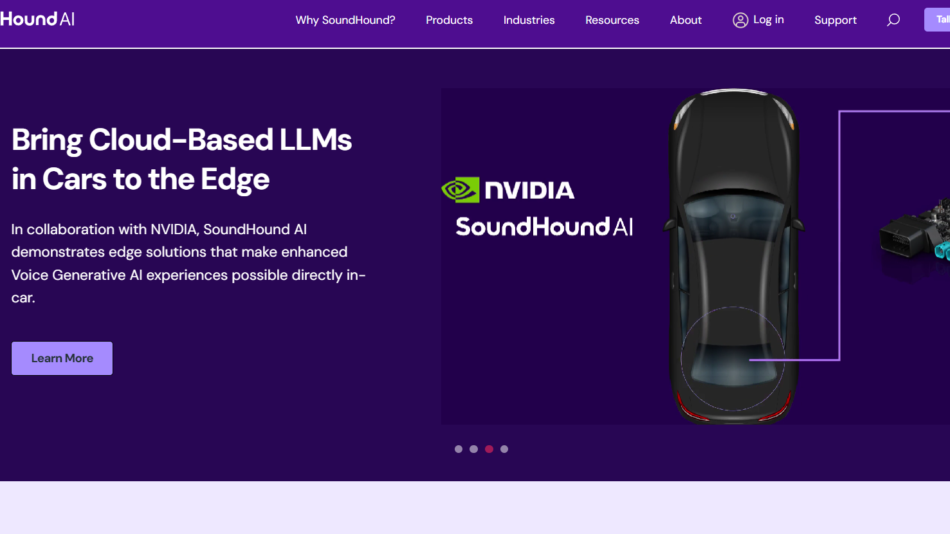Open the About menu item
The width and height of the screenshot is (950, 534).
(685, 20)
